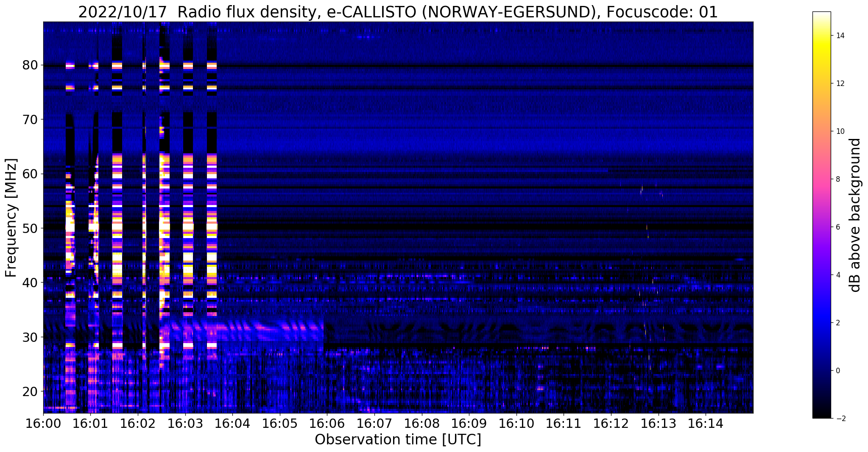Click the pink colorbar region near 8 dB
868x452 pixels.
[821, 179]
